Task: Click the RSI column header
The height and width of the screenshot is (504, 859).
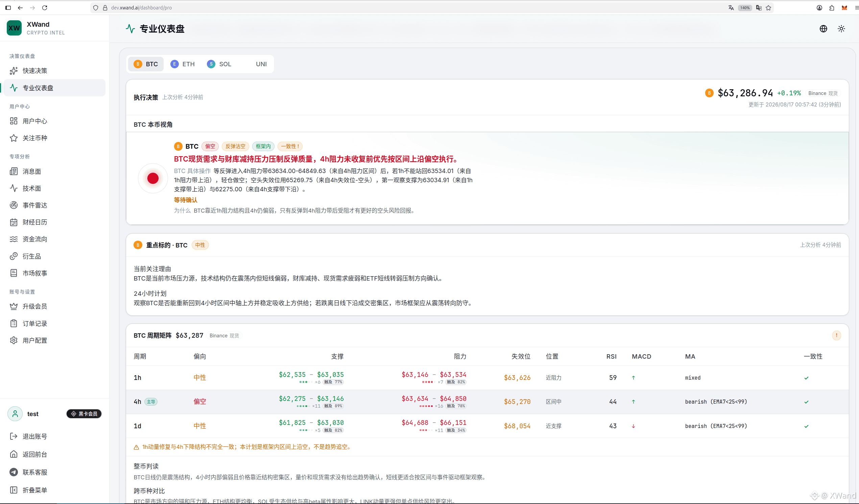Action: click(612, 356)
